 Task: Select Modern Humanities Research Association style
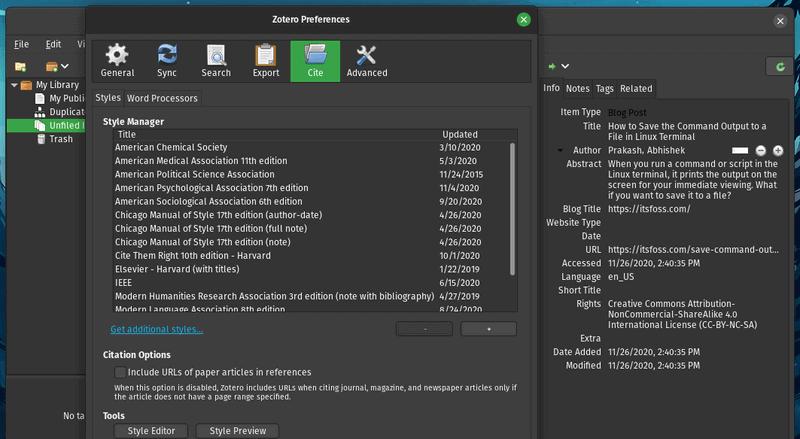311,296
